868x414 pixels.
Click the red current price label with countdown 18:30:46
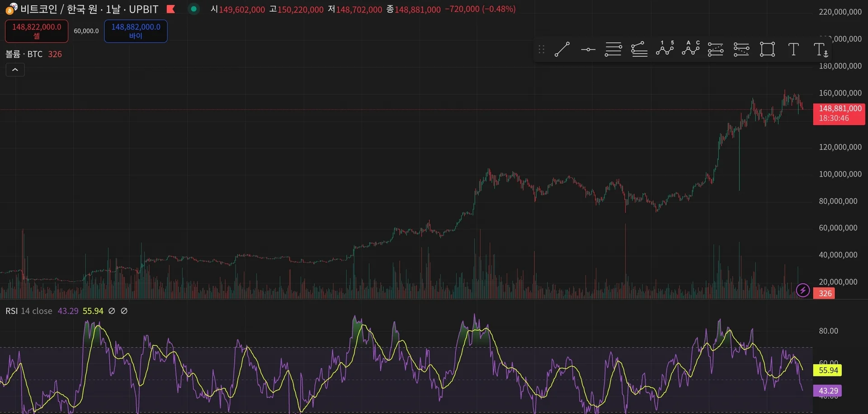click(x=839, y=114)
